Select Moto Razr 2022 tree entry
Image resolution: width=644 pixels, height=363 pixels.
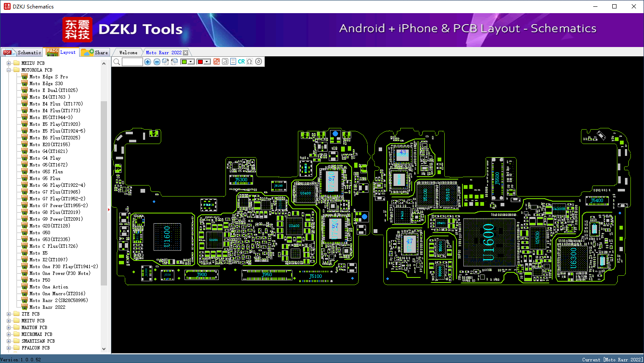tap(47, 307)
